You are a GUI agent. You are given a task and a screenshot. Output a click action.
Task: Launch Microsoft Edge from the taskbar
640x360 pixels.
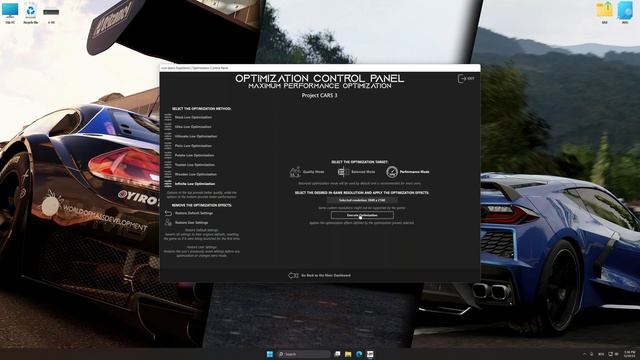[x=359, y=354]
